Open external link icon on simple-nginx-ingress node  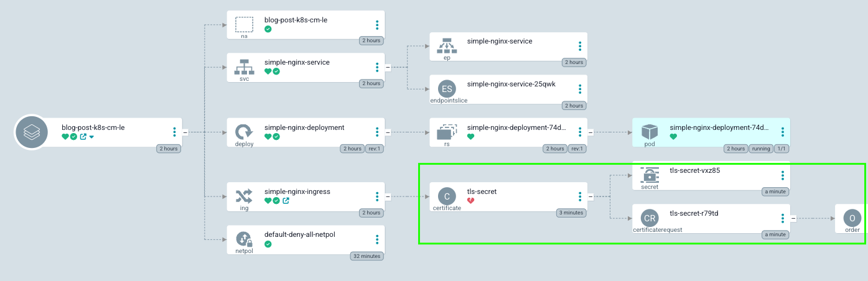pyautogui.click(x=286, y=201)
